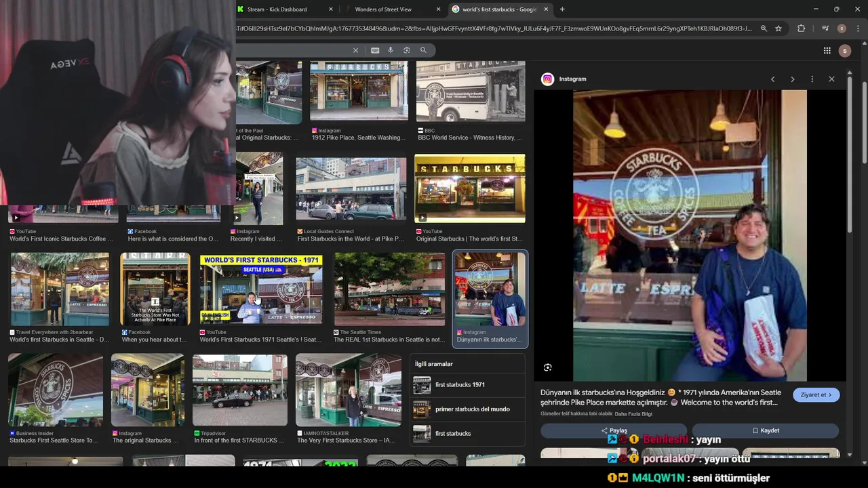Screen dimensions: 868x488
Task: Show next image in preview panel
Action: [792, 79]
